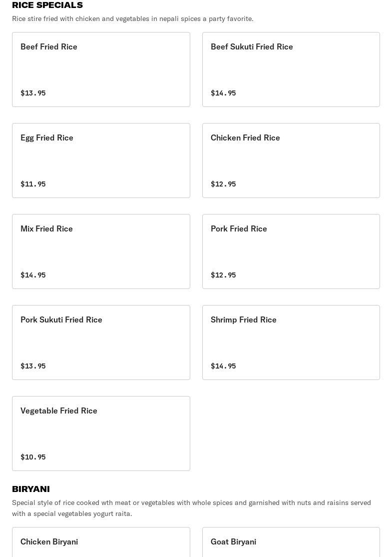The width and height of the screenshot is (392, 557).
Task: Select the Mix Fried Rice item
Action: pos(101,251)
